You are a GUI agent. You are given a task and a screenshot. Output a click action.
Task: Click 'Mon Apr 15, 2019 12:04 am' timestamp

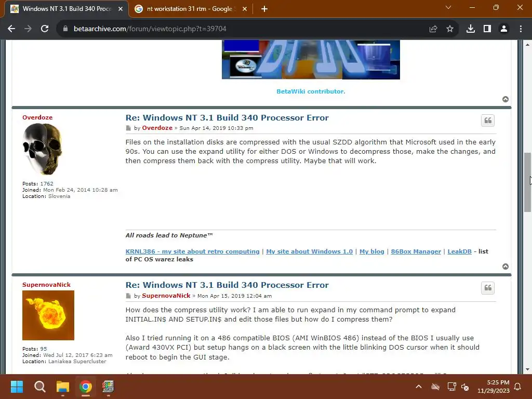[234, 296]
